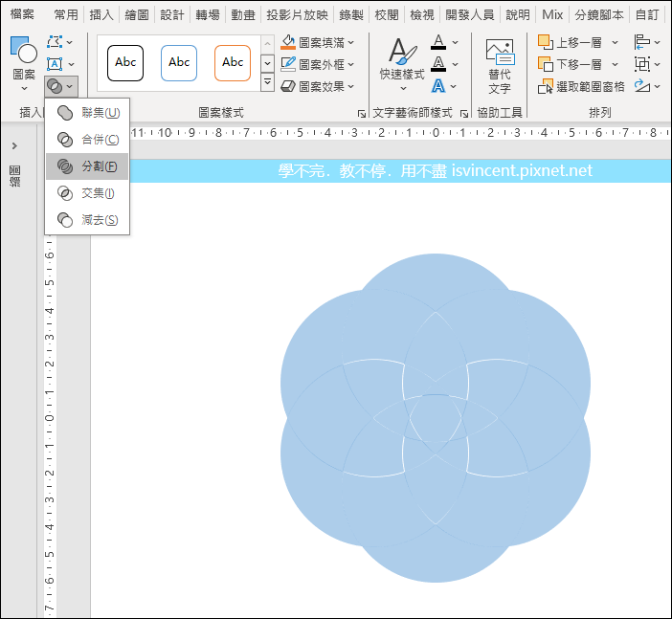The height and width of the screenshot is (619, 672).
Task: Choose 分割(F) fragment option
Action: point(87,166)
